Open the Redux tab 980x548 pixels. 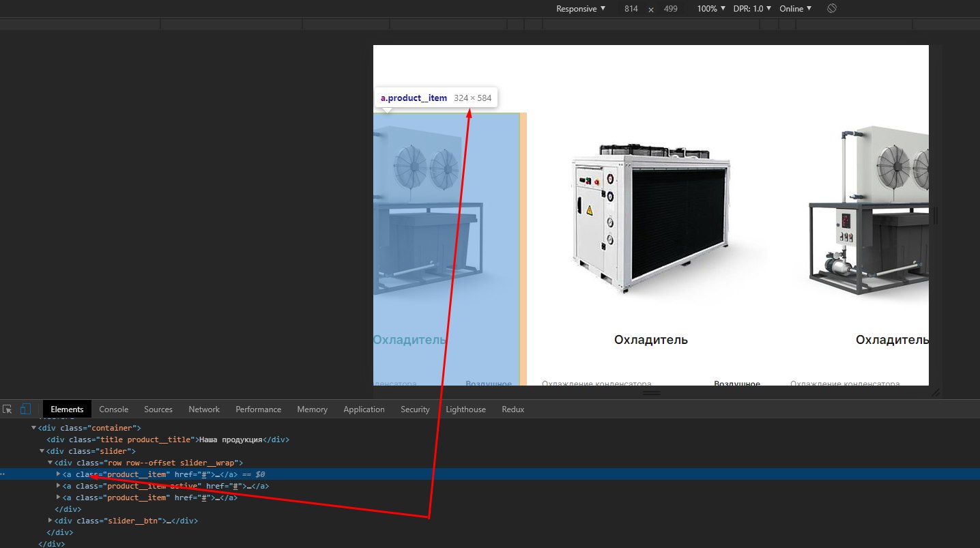pyautogui.click(x=513, y=409)
